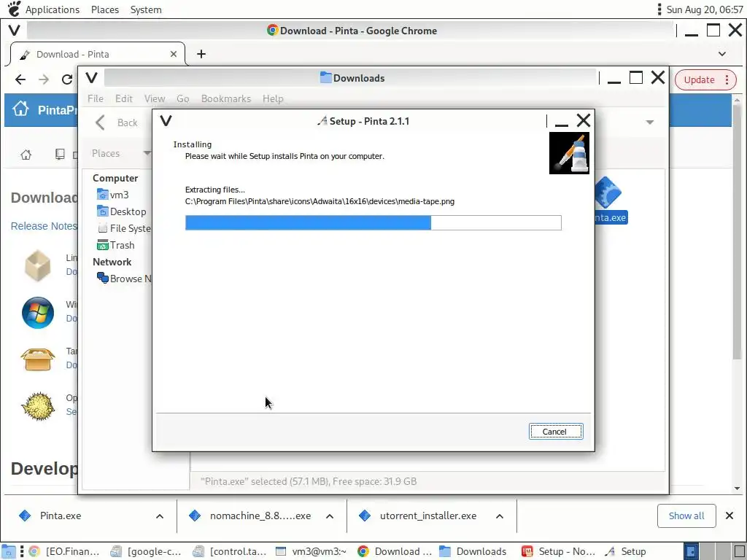Select Browse Network in the sidebar
This screenshot has height=560, width=747.
[x=124, y=279]
